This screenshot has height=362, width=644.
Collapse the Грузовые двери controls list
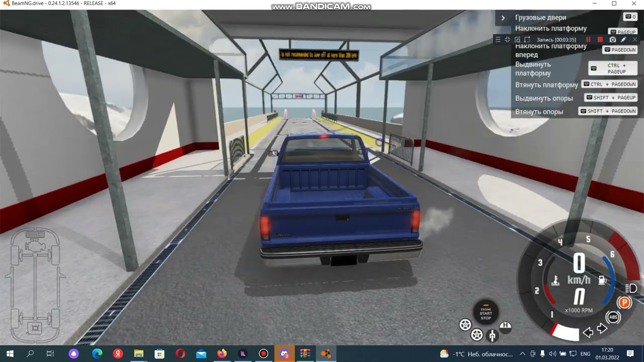point(503,18)
